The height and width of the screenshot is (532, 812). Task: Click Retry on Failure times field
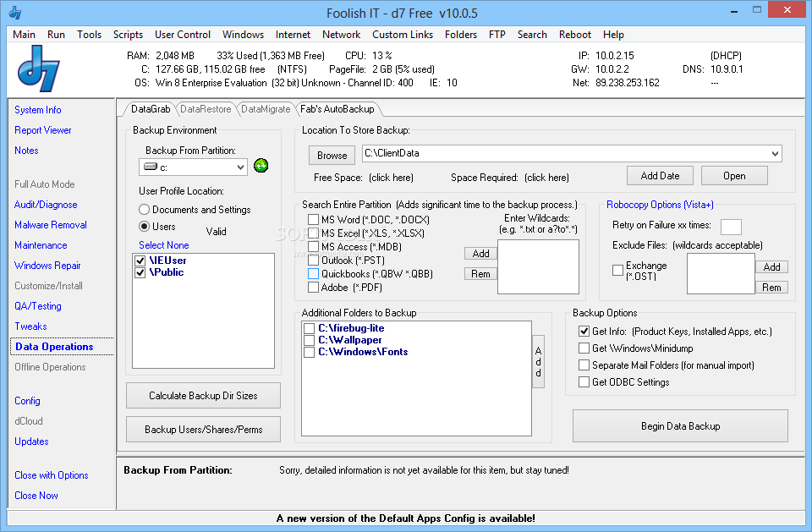point(731,227)
